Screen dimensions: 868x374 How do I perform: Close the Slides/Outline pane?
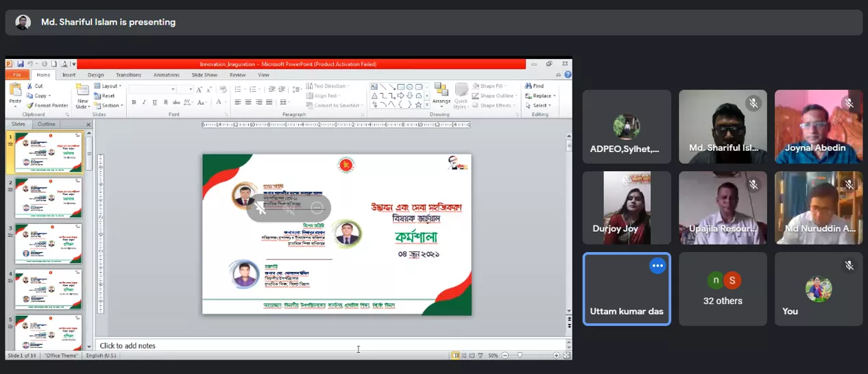pos(88,124)
